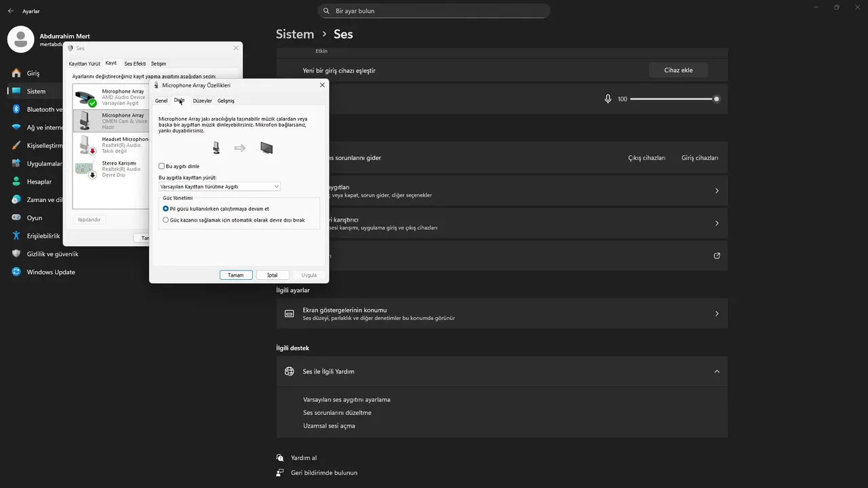Image resolution: width=868 pixels, height=488 pixels.
Task: Select Headset Microphone device icon
Action: point(85,145)
